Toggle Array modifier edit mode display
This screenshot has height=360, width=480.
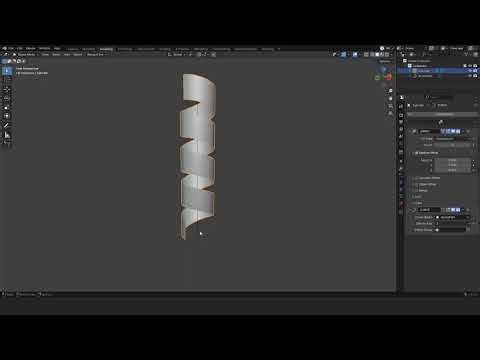click(x=448, y=131)
